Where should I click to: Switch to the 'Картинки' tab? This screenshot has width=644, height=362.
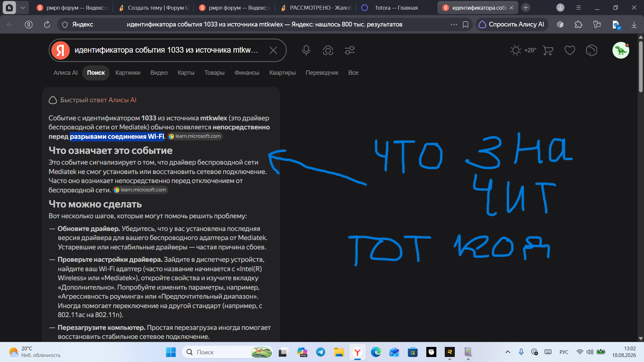(128, 73)
